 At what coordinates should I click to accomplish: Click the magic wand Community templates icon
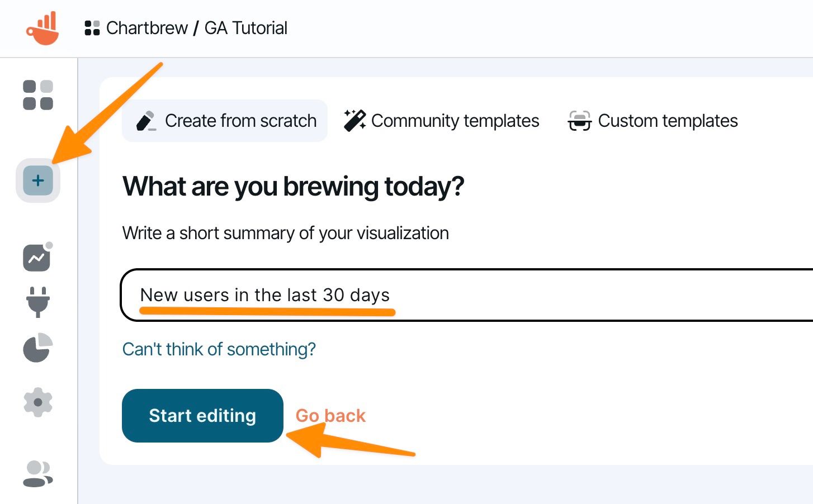pos(354,121)
